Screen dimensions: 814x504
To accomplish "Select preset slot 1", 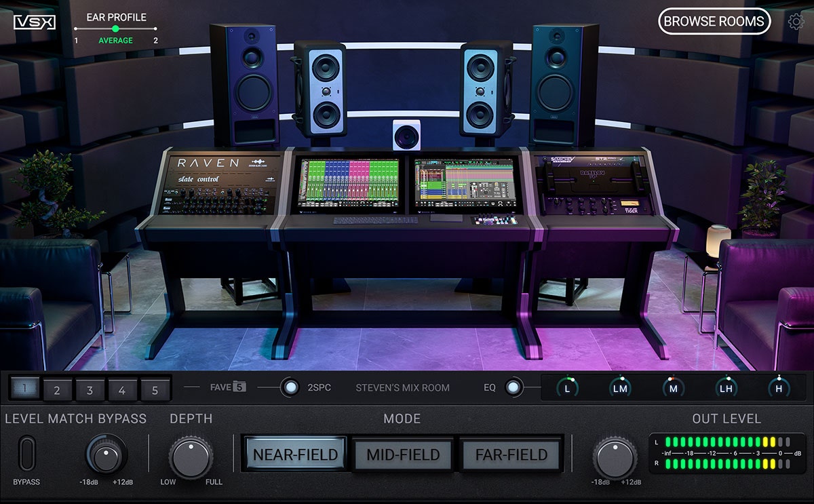I will click(x=24, y=389).
